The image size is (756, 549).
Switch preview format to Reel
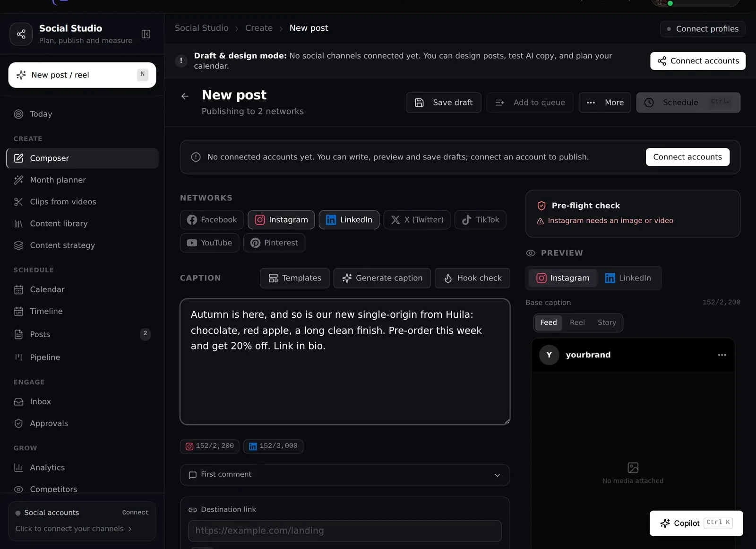(577, 322)
